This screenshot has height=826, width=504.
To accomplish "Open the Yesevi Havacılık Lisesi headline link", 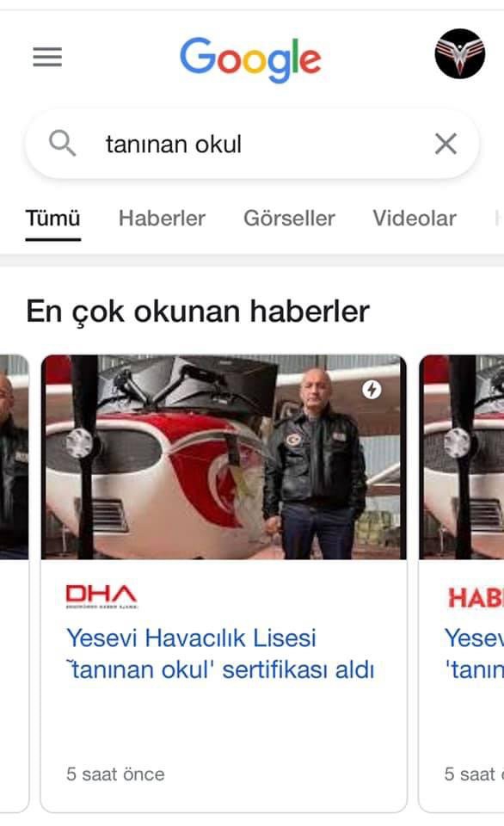I will pos(220,654).
